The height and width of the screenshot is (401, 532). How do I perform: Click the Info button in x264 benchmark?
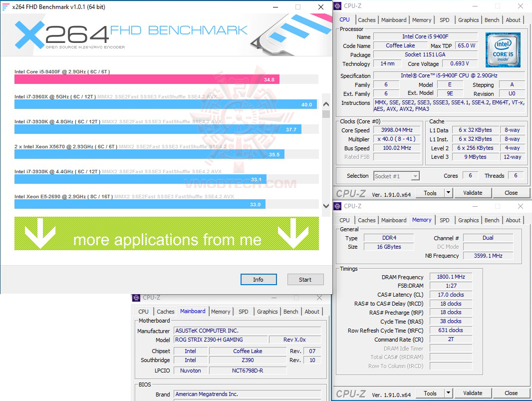pyautogui.click(x=259, y=280)
